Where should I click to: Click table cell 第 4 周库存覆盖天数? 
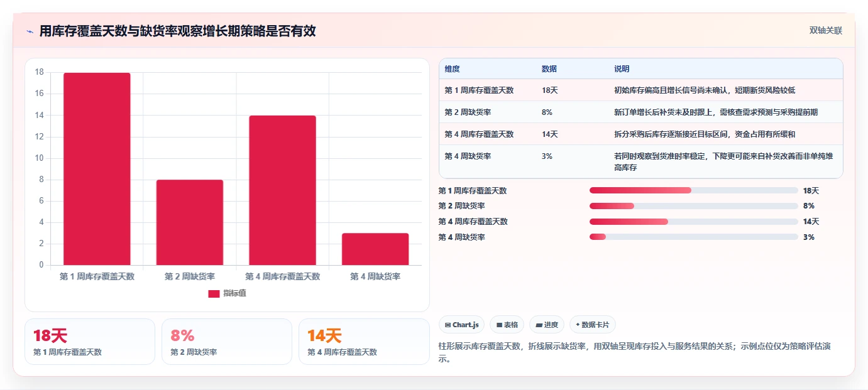[x=479, y=134]
